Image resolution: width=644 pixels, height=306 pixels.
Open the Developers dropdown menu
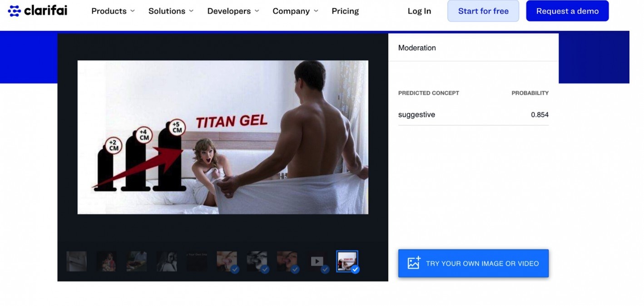[x=233, y=11]
